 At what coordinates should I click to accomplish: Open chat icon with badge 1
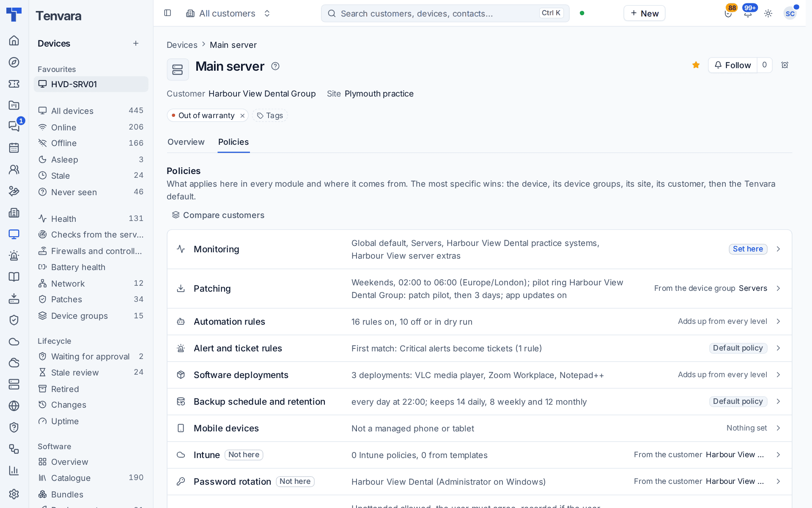(14, 126)
